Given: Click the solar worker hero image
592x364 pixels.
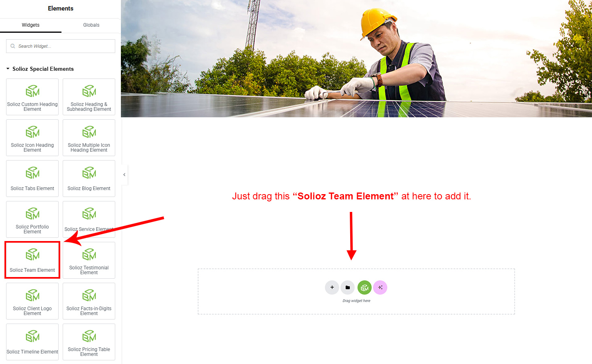Looking at the screenshot, I should (x=356, y=59).
